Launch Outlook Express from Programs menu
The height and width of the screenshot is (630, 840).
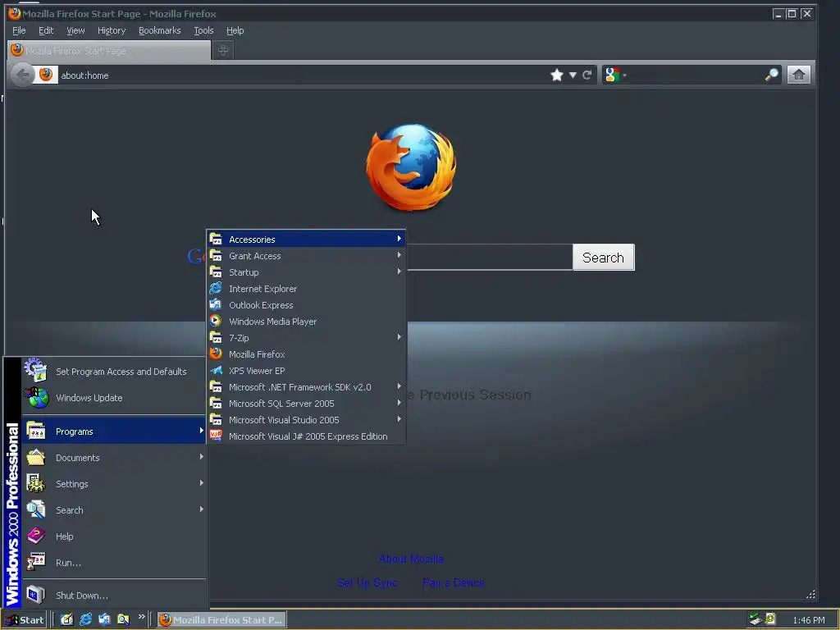coord(306,305)
